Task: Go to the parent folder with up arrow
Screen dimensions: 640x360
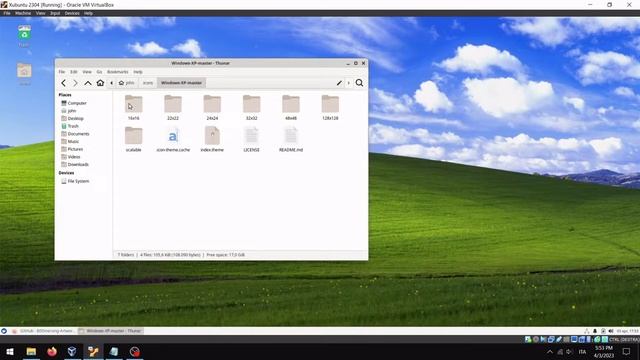Action: [88, 83]
